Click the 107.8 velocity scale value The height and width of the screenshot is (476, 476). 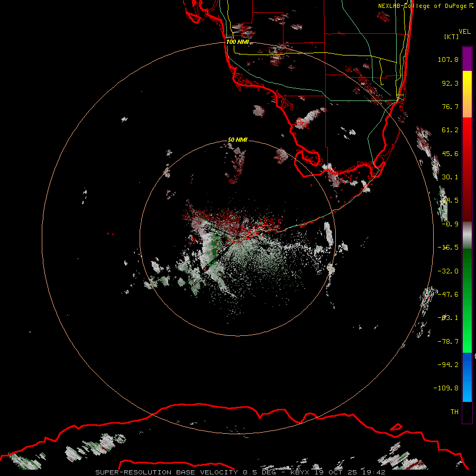tap(448, 59)
